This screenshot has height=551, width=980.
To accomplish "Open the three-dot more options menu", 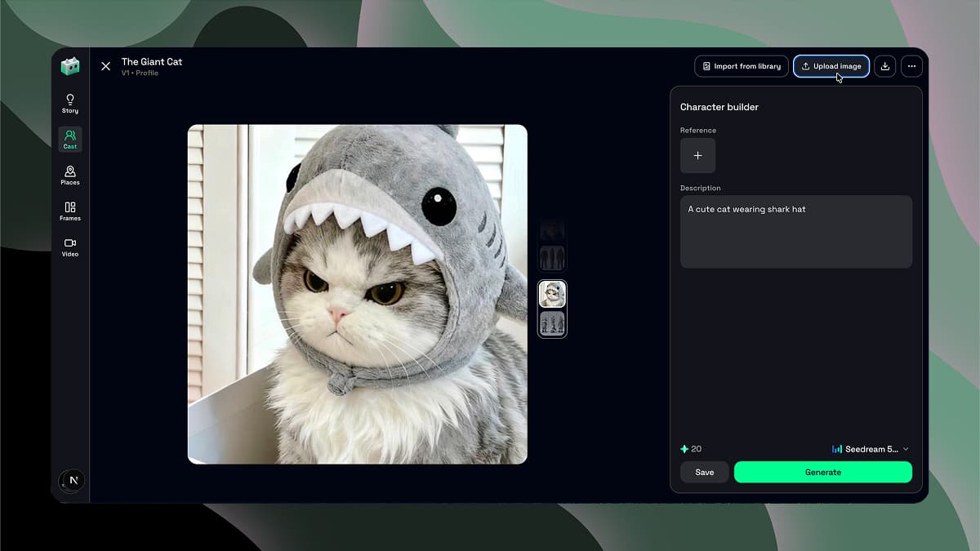I will [911, 66].
